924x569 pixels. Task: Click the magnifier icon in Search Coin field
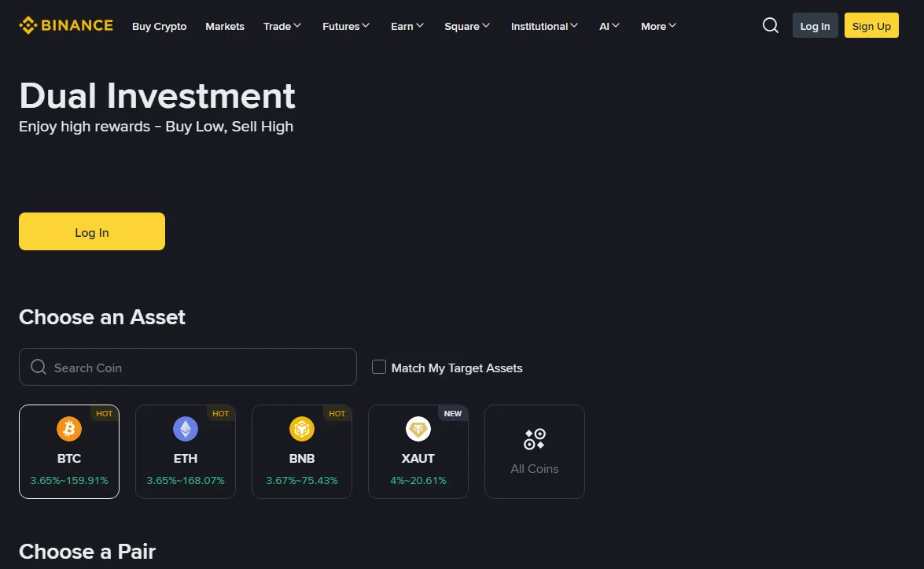pos(39,367)
